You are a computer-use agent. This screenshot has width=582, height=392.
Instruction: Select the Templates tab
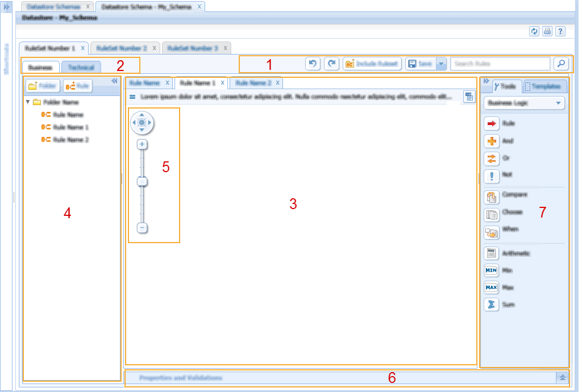pyautogui.click(x=544, y=86)
